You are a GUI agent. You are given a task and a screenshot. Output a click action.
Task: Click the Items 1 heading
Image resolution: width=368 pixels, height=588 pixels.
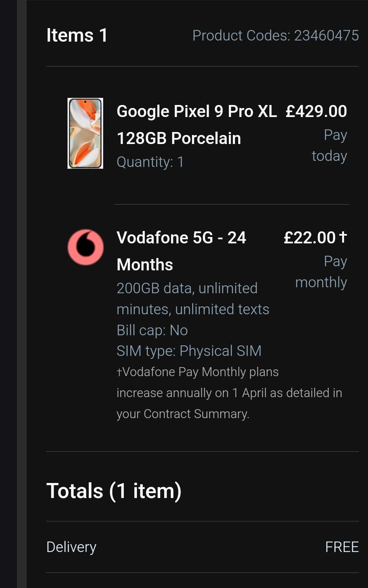[x=77, y=36]
